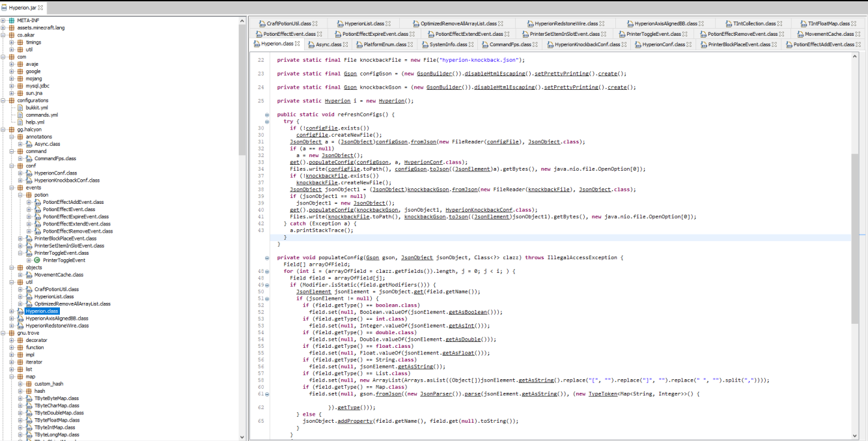
Task: Click the green PrinterToggleEvent class icon
Action: click(x=38, y=260)
